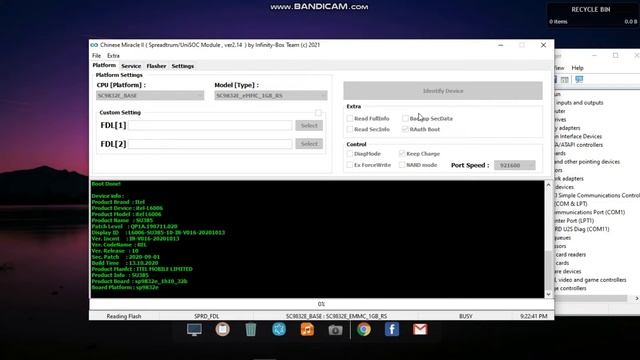Open the clipboard notes dock icon

(x=222, y=329)
